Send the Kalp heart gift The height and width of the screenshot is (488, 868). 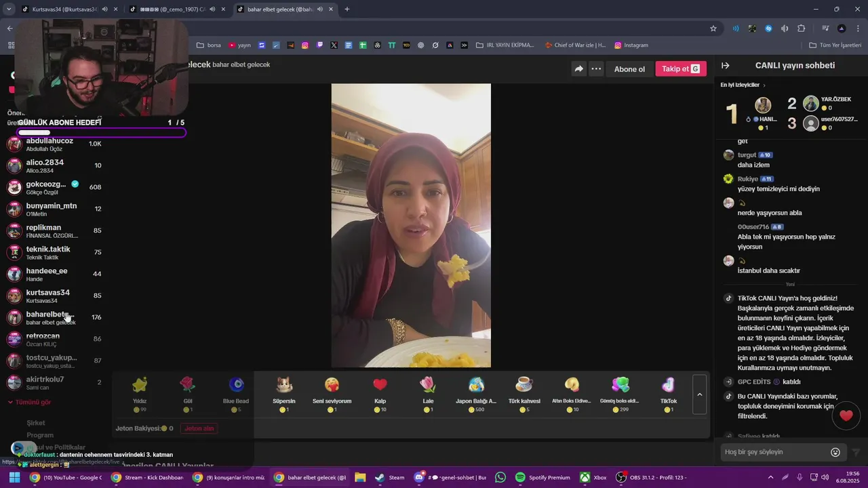click(x=380, y=394)
